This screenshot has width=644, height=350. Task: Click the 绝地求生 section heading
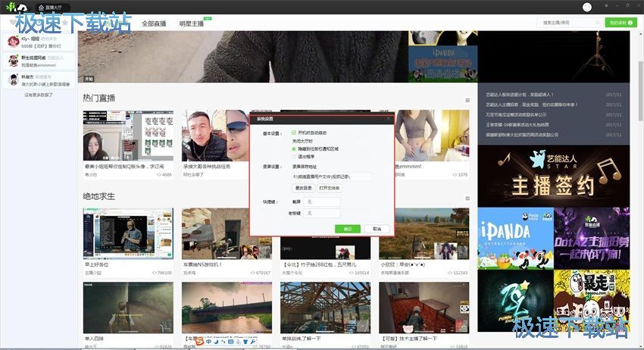(99, 196)
